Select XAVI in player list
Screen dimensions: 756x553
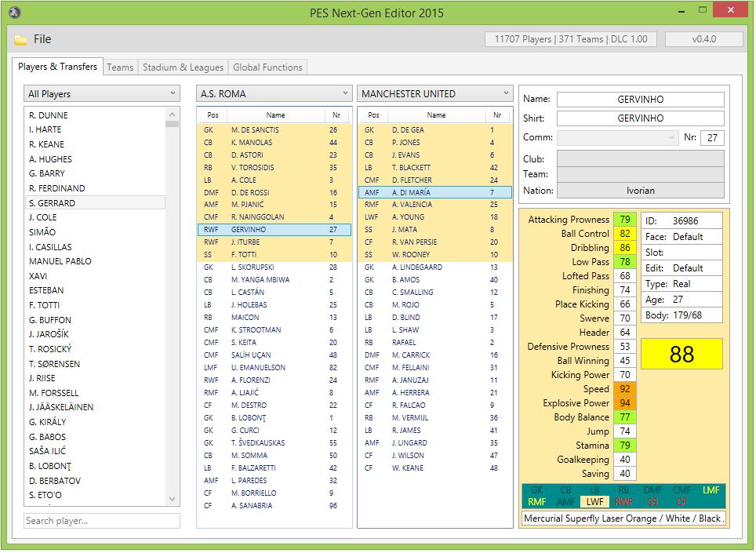pyautogui.click(x=96, y=276)
